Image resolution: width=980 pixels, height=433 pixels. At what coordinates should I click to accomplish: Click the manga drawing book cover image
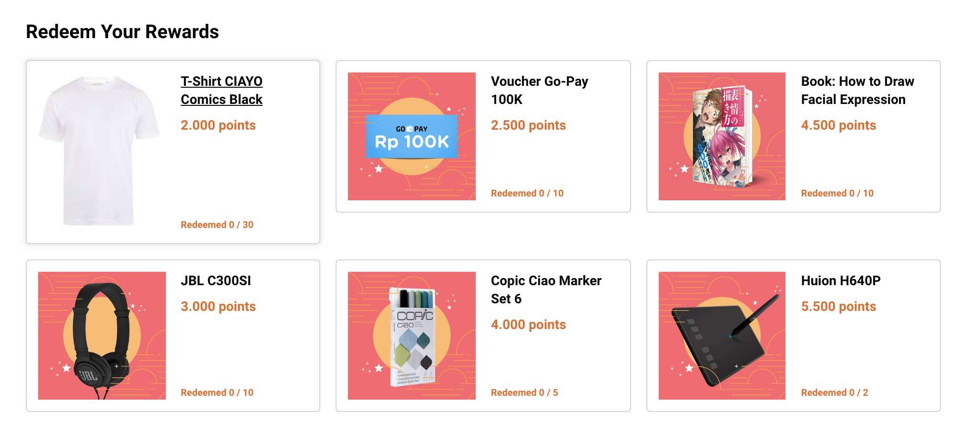click(722, 136)
